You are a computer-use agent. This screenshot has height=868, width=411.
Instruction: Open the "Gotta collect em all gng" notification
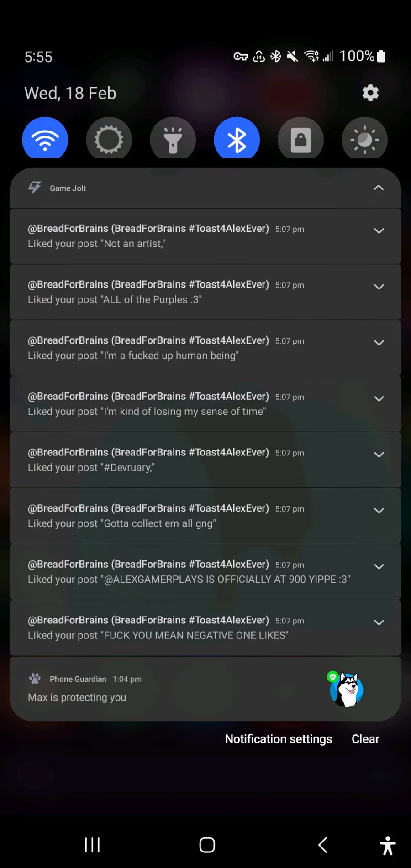pos(183,516)
